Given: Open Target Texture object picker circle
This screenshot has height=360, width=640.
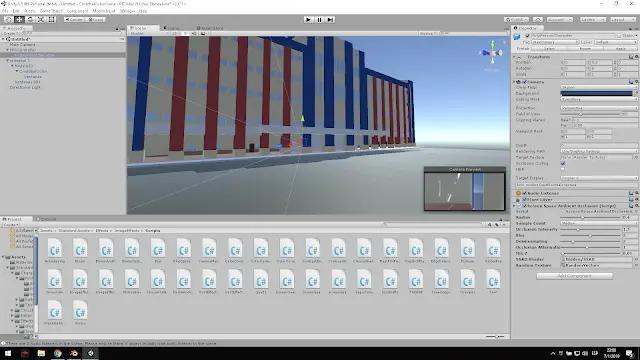Looking at the screenshot, I should pos(636,157).
